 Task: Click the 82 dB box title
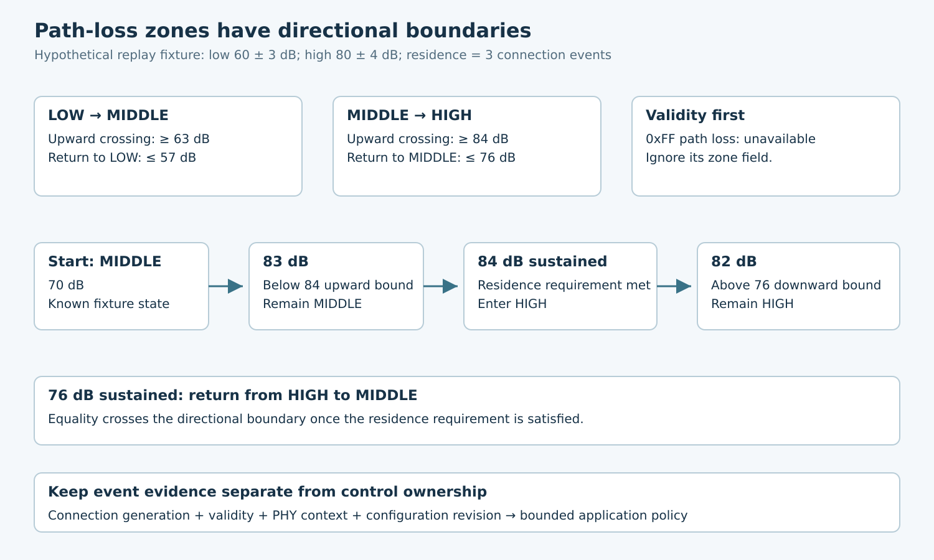tap(734, 261)
